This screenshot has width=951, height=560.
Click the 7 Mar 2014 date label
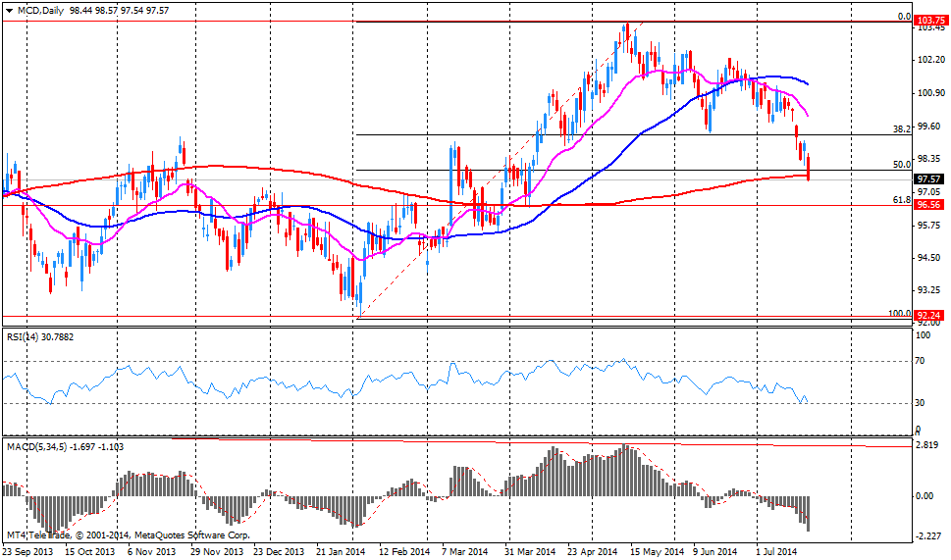[x=463, y=552]
